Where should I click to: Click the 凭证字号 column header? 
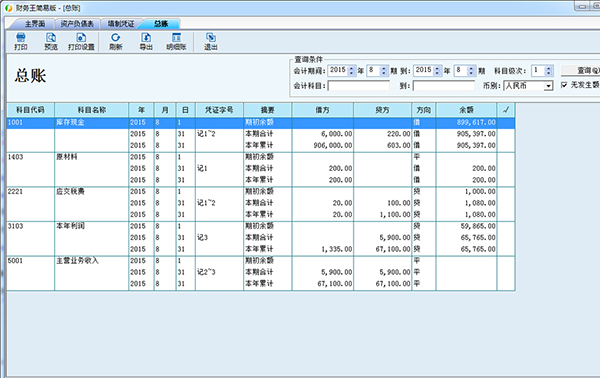[219, 110]
